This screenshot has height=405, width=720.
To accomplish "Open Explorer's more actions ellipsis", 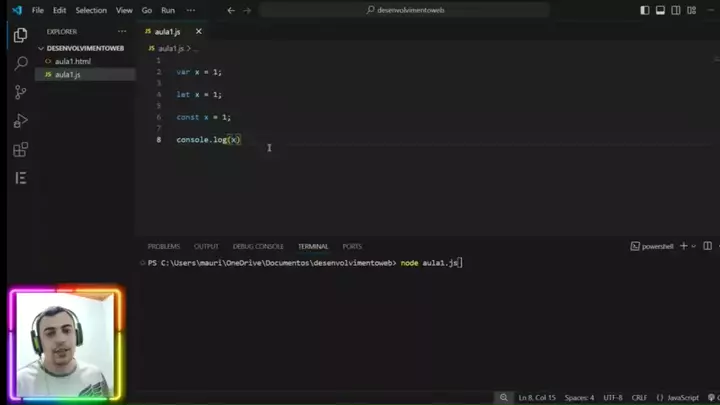I will coord(122,32).
